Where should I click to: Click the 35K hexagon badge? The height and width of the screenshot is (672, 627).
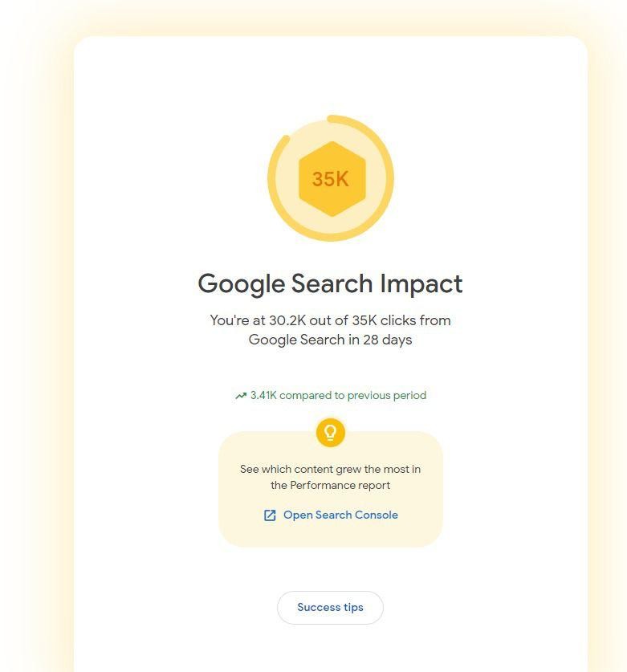pos(332,179)
